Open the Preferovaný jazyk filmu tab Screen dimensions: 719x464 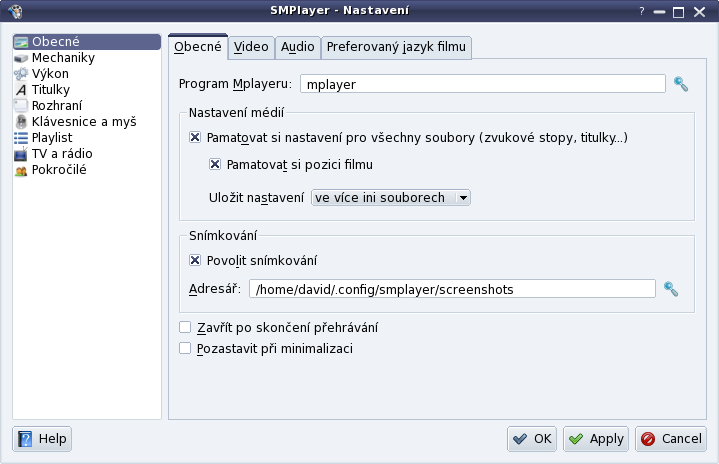(x=396, y=47)
